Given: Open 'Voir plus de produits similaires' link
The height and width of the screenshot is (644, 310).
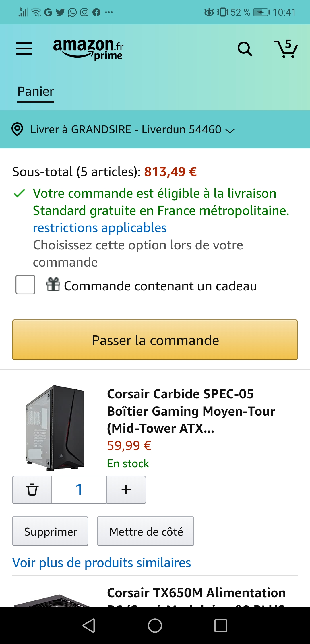Looking at the screenshot, I should [102, 563].
